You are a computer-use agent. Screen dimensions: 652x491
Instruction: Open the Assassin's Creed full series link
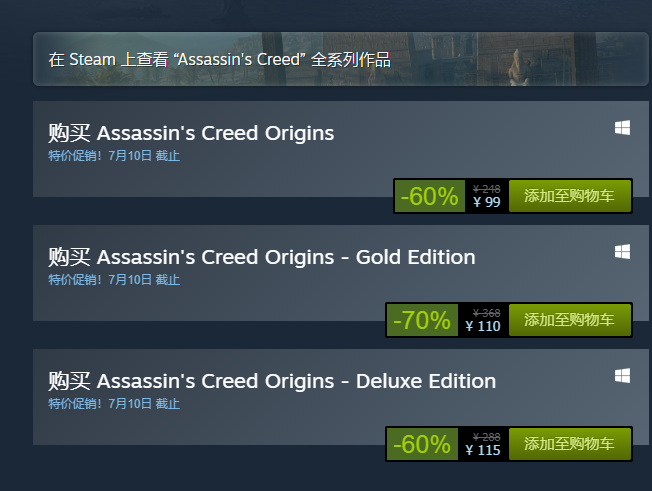[219, 59]
